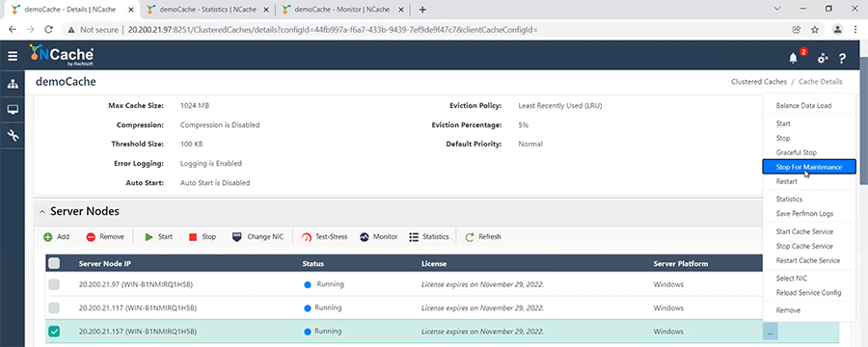Switch to demoCache Statistics tab
This screenshot has height=347, width=868.
[x=207, y=10]
